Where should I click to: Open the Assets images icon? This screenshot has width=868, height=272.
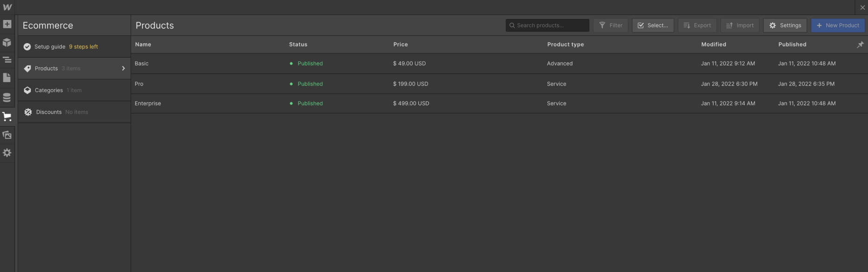click(x=7, y=135)
